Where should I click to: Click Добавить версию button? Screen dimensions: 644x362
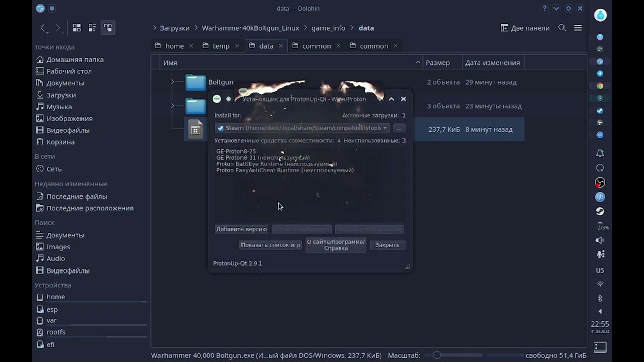242,229
